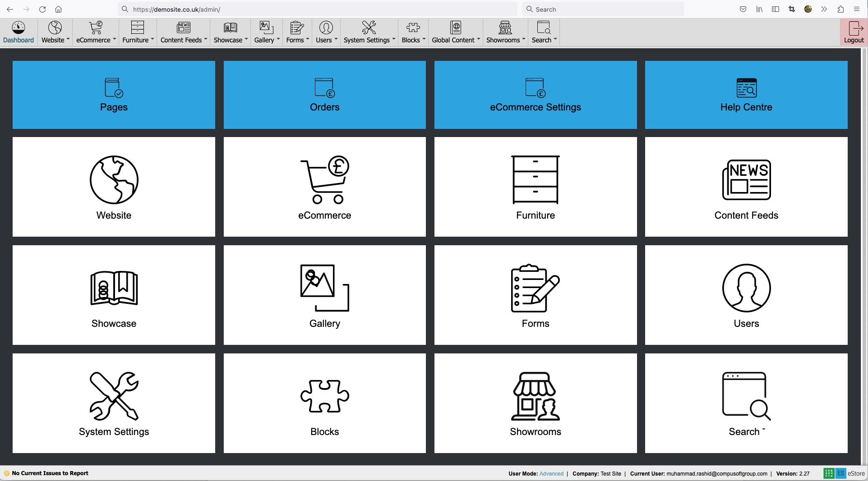Click 'Company: Test Site' in status bar
The image size is (868, 481).
click(596, 474)
